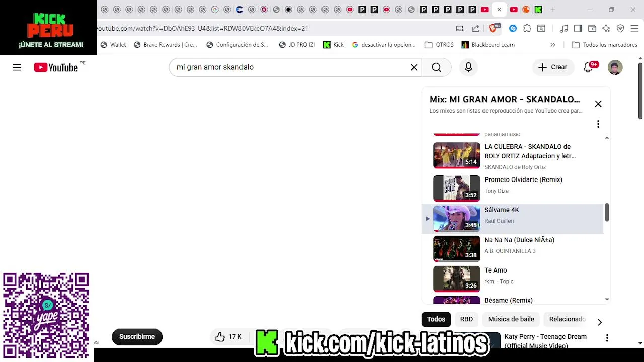Viewport: 644px width, 362px height.
Task: Click the Raul Guillen channel name
Action: coord(499,221)
